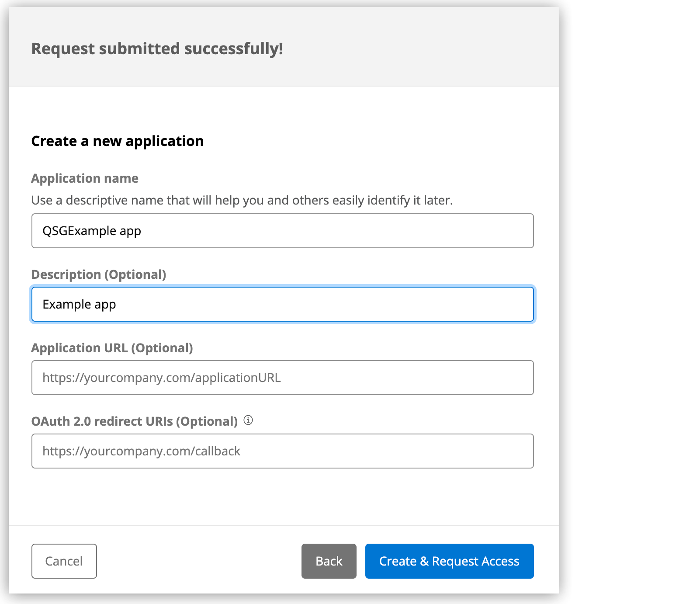The width and height of the screenshot is (700, 604).
Task: Click the OAuth 2.0 redirect URIs label
Action: 134,421
